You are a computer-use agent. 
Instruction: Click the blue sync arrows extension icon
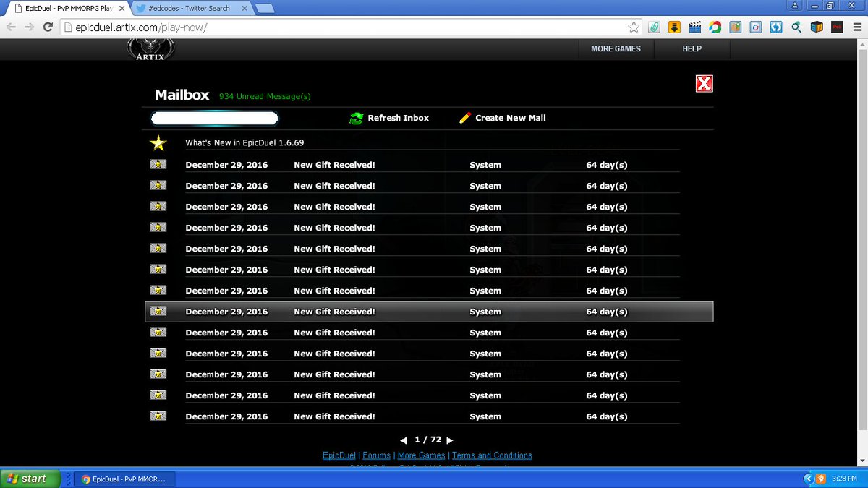pyautogui.click(x=776, y=27)
